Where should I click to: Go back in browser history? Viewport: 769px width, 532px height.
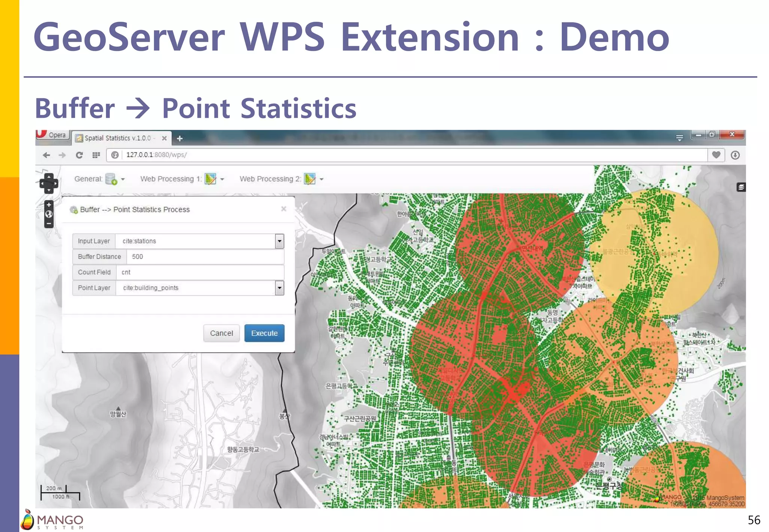tap(47, 155)
